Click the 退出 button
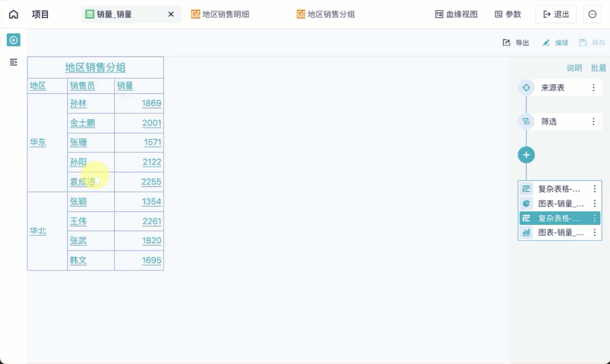 click(x=556, y=14)
